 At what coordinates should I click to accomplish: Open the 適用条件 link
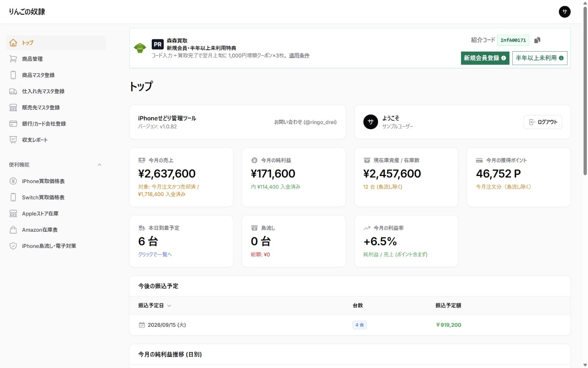299,55
